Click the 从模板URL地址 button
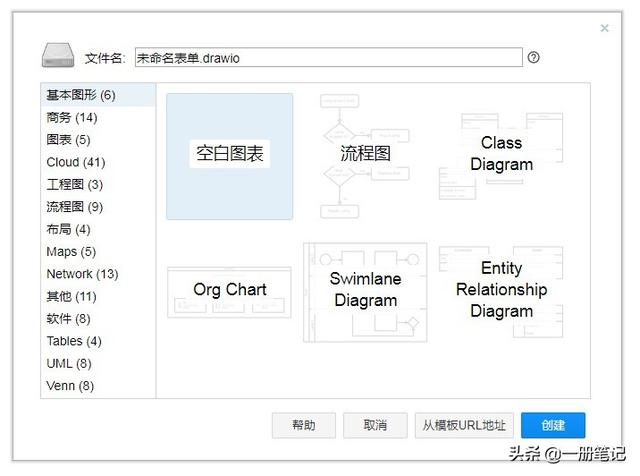 click(x=465, y=425)
